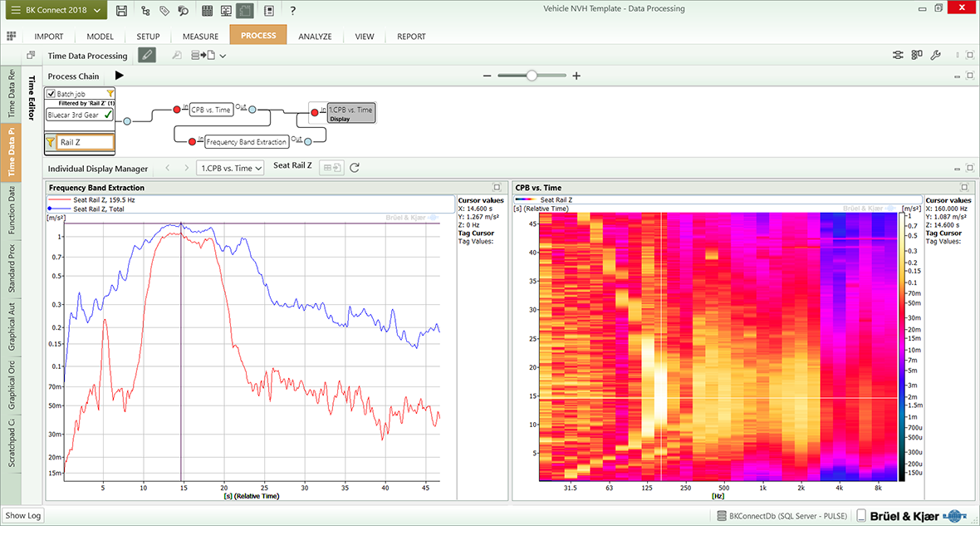Screen dimensions: 980x560
Task: Open the wrench settings tool
Action: [x=935, y=56]
